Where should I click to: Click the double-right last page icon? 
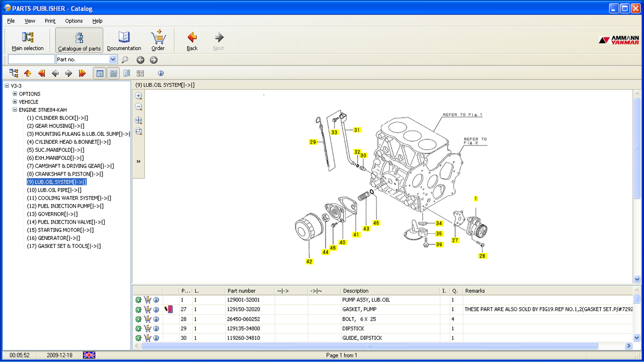83,73
